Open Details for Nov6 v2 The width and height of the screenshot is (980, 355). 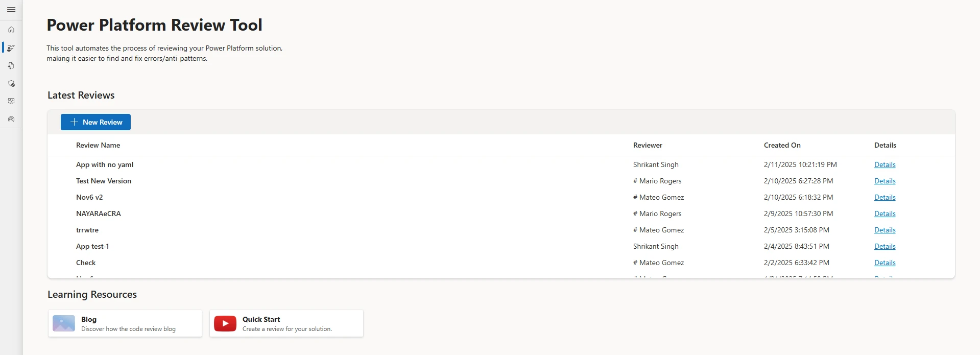(885, 197)
